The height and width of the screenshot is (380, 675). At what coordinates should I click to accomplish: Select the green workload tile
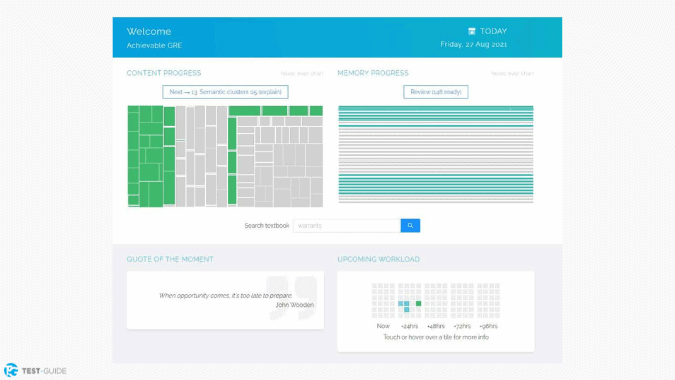(x=418, y=303)
